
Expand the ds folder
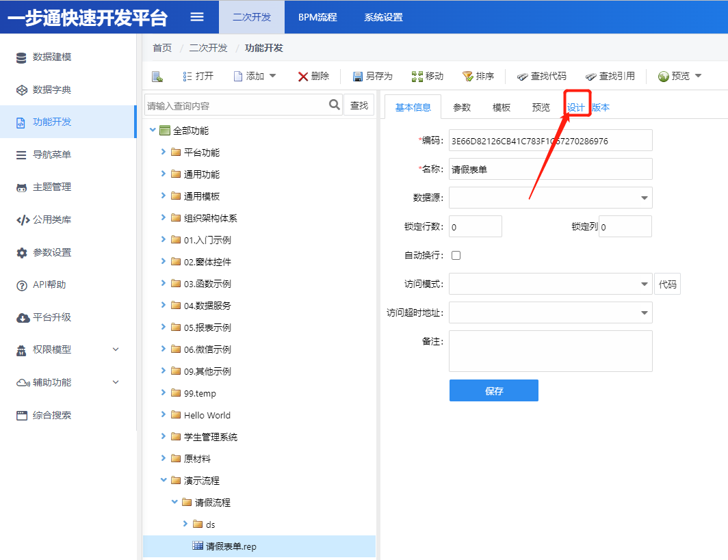point(185,523)
